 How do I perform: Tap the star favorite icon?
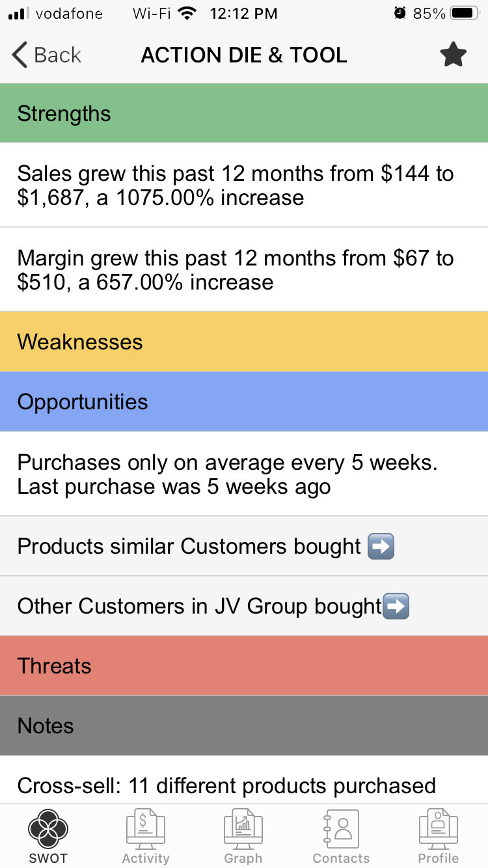453,55
